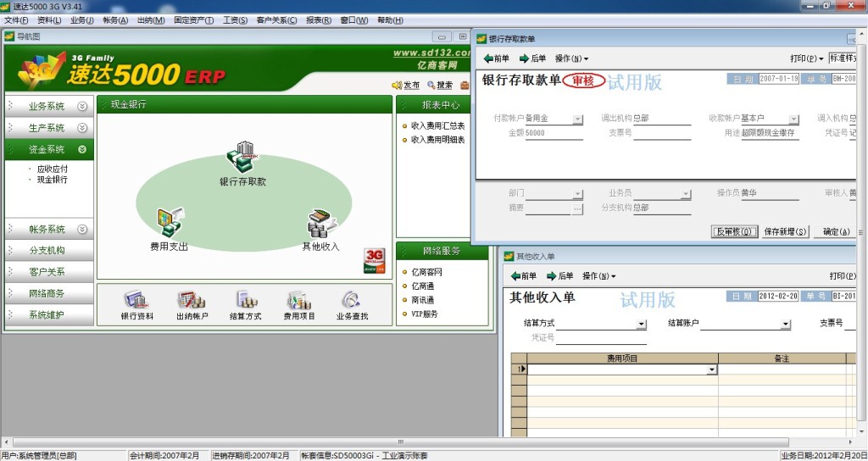Image resolution: width=868 pixels, height=461 pixels.
Task: Expand the 帐务系统 chevron
Action: pyautogui.click(x=82, y=229)
